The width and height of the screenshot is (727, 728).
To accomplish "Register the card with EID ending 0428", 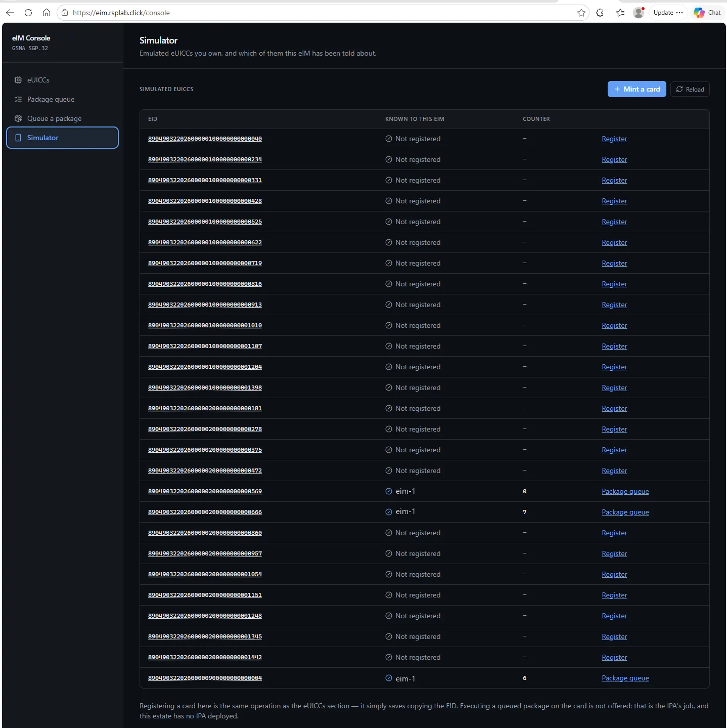I will pos(614,201).
